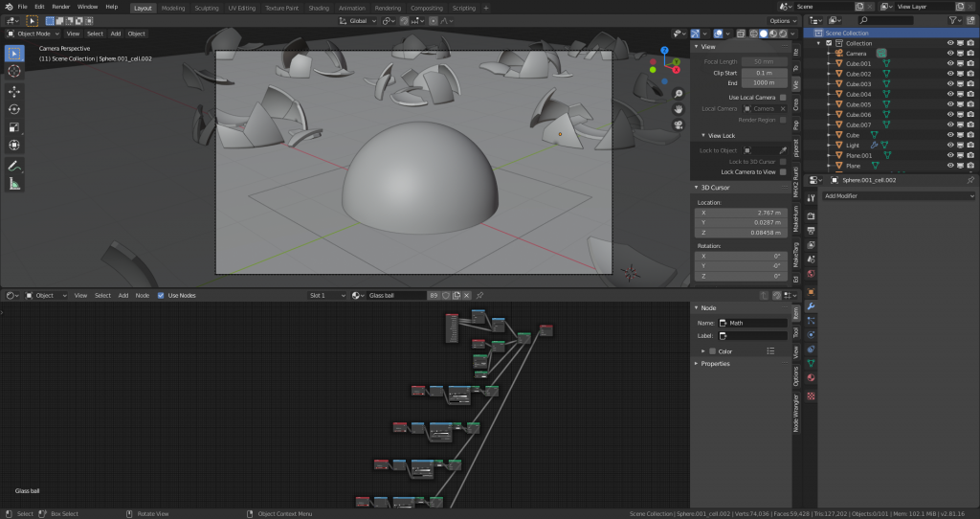The width and height of the screenshot is (980, 519).
Task: Select the Move tool in the viewport toolbar
Action: [14, 91]
